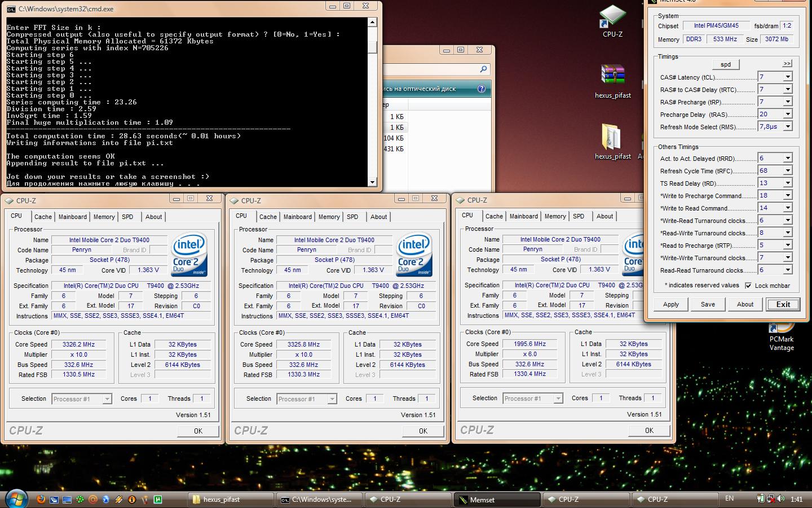Click the 431 КБ file size row
Image resolution: width=812 pixels, height=508 pixels.
(x=394, y=149)
